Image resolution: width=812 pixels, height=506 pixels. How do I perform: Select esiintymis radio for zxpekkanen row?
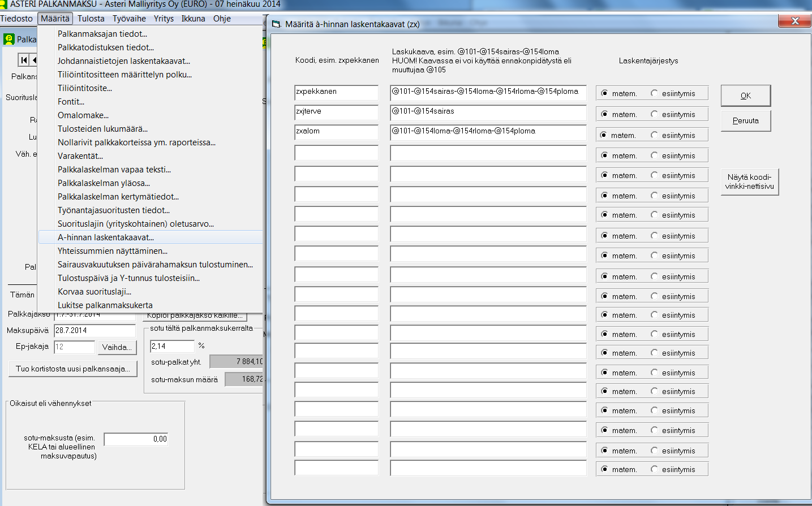pyautogui.click(x=654, y=93)
